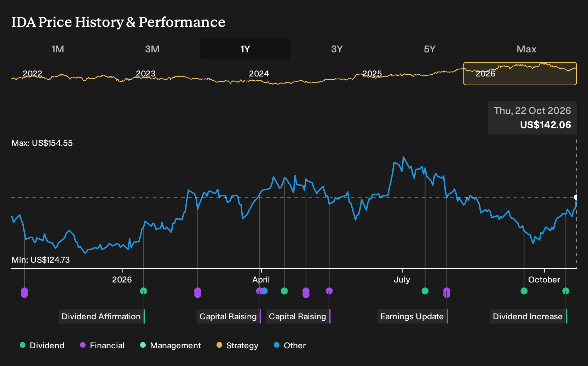
Task: Click the green marker above Dividend Increase
Action: tap(566, 291)
